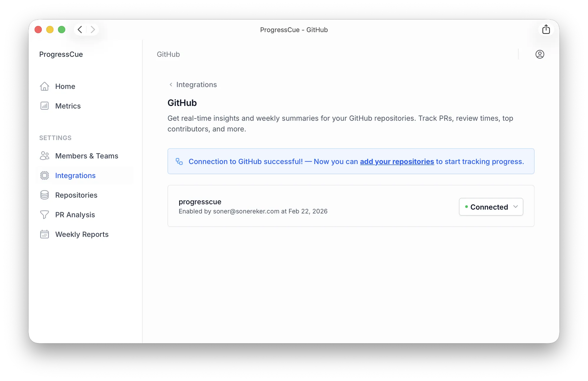Click the Weekly Reports calendar icon
This screenshot has height=381, width=588.
(x=44, y=234)
